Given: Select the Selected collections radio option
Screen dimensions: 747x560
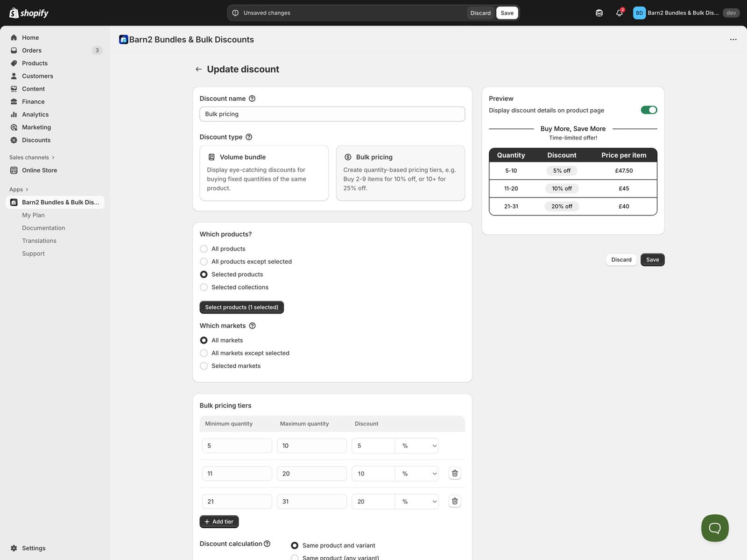Looking at the screenshot, I should click(x=204, y=287).
